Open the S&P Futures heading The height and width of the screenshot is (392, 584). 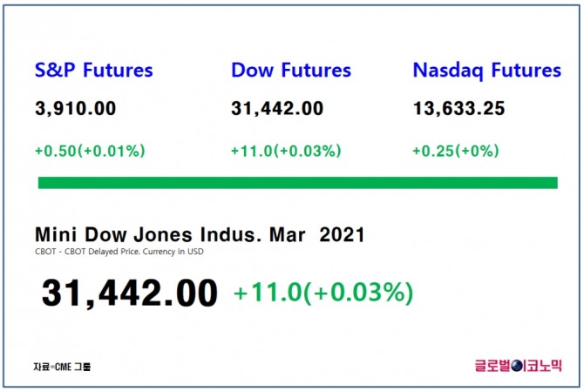93,71
